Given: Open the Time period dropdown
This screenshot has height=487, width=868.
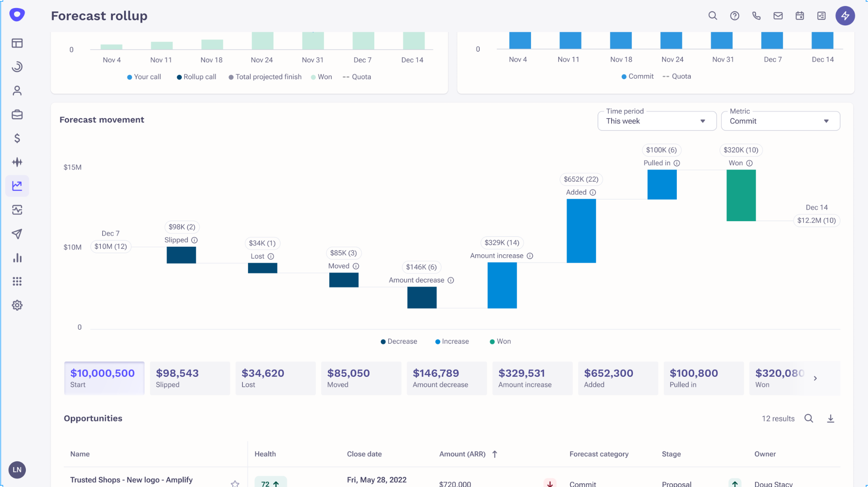Looking at the screenshot, I should [657, 121].
